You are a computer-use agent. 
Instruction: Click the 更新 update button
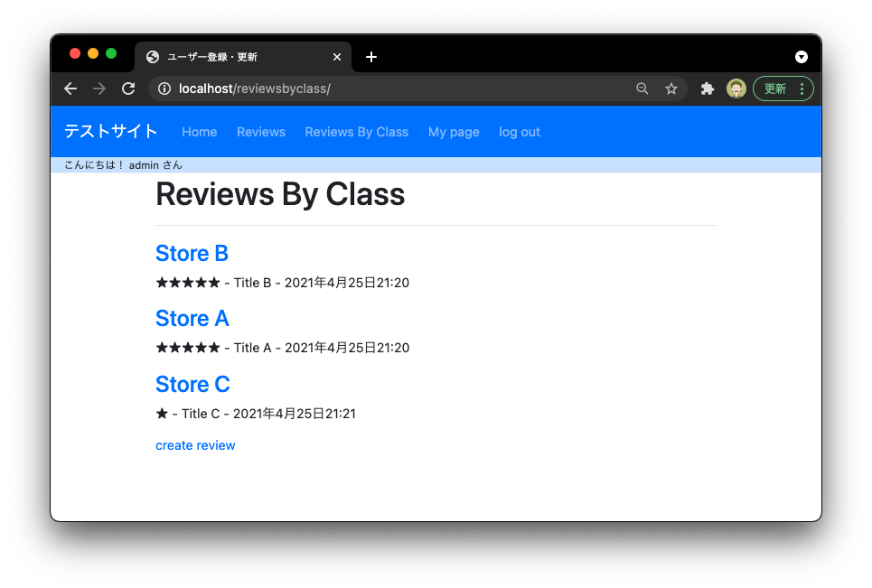coord(774,89)
